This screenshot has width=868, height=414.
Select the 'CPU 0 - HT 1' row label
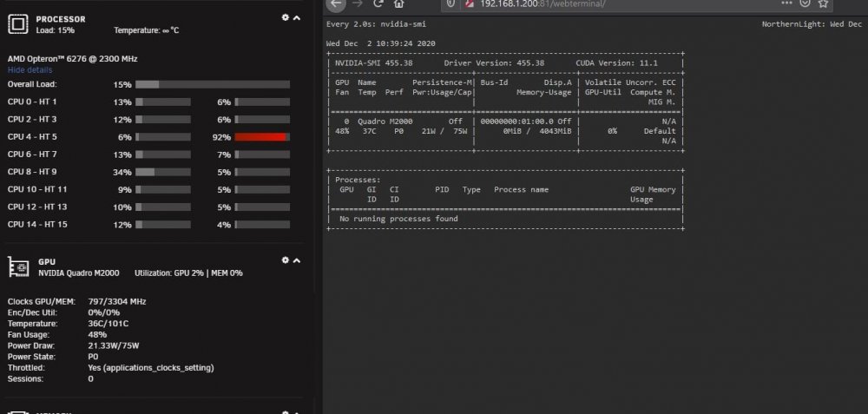tap(32, 102)
